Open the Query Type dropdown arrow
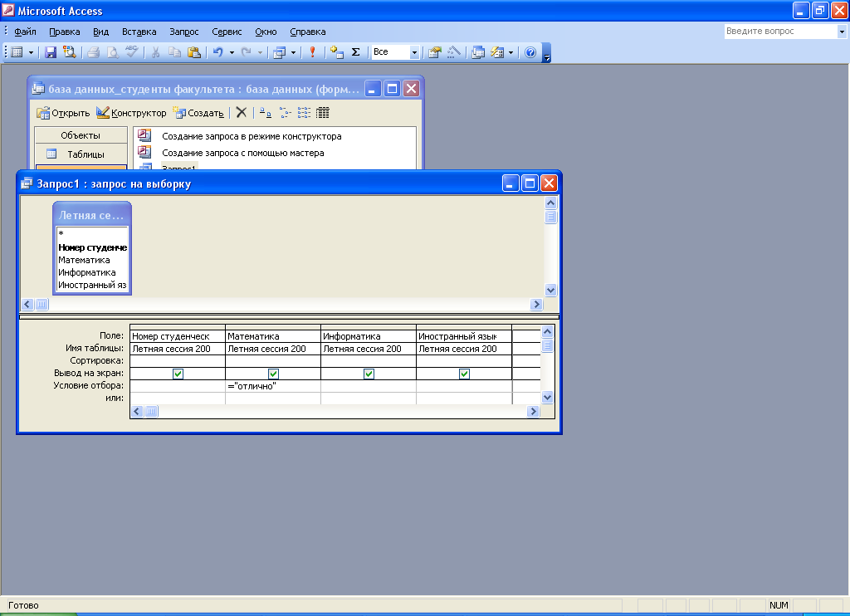This screenshot has width=850, height=616. [293, 52]
